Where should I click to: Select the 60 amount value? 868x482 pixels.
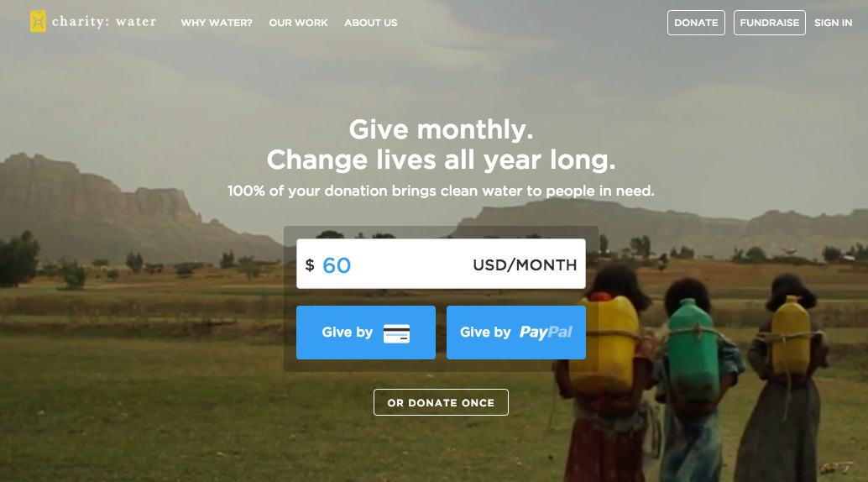pyautogui.click(x=337, y=265)
